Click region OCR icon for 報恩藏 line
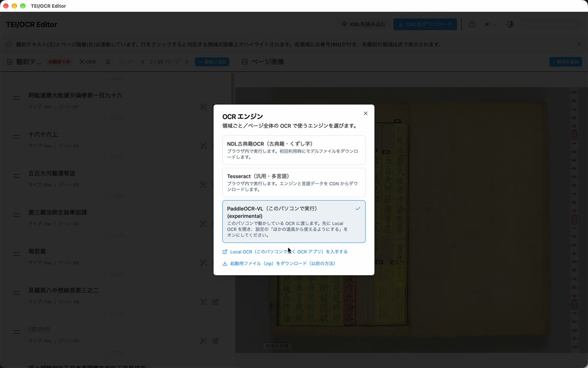This screenshot has height=368, width=588. 203,263
